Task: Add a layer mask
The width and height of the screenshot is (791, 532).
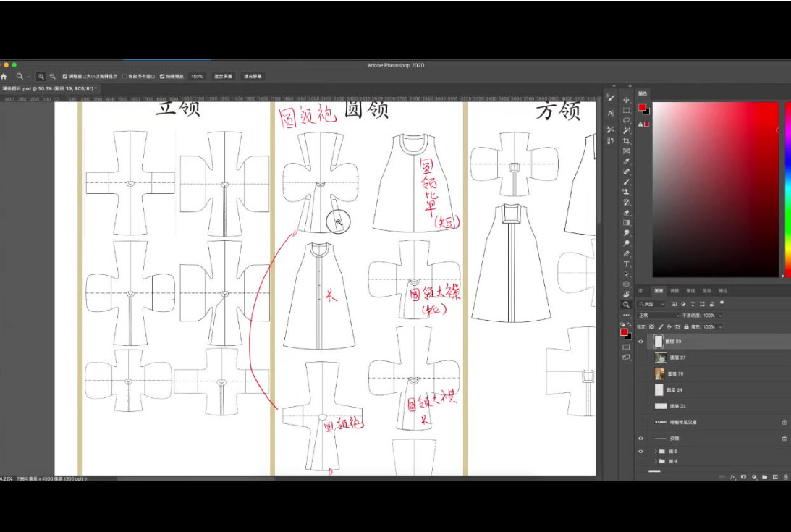Action: (x=743, y=477)
